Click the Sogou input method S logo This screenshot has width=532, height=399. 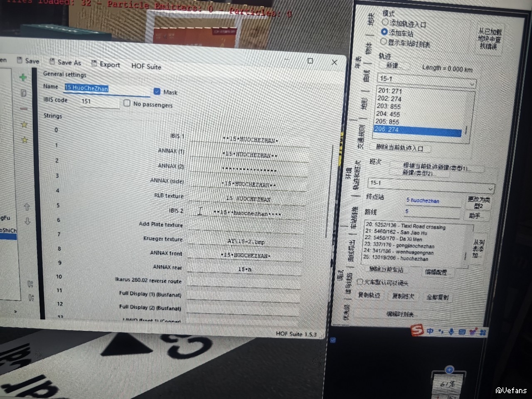(417, 330)
